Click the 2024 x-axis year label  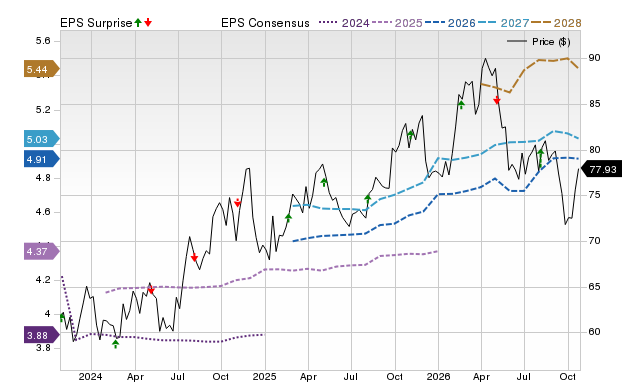[91, 376]
